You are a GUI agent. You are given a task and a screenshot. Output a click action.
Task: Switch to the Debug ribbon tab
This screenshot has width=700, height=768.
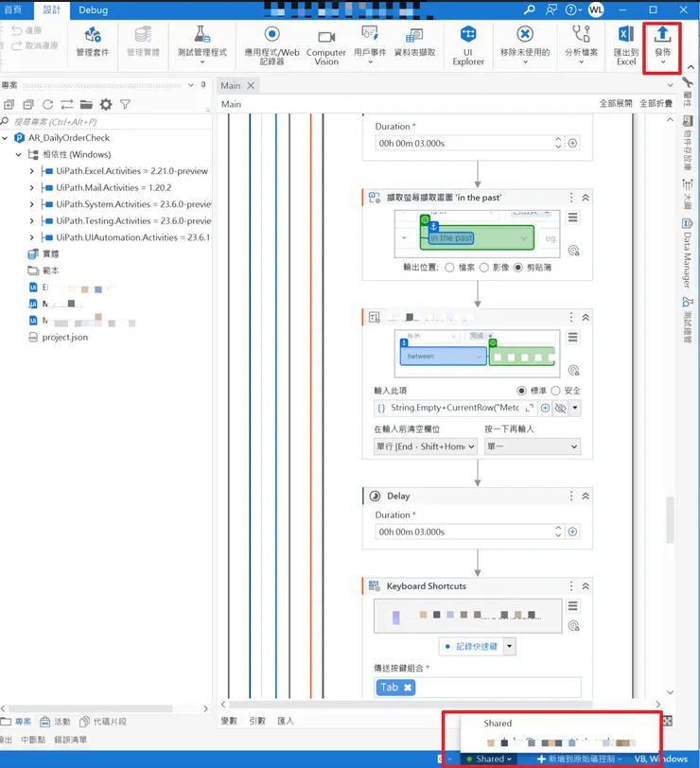[93, 9]
